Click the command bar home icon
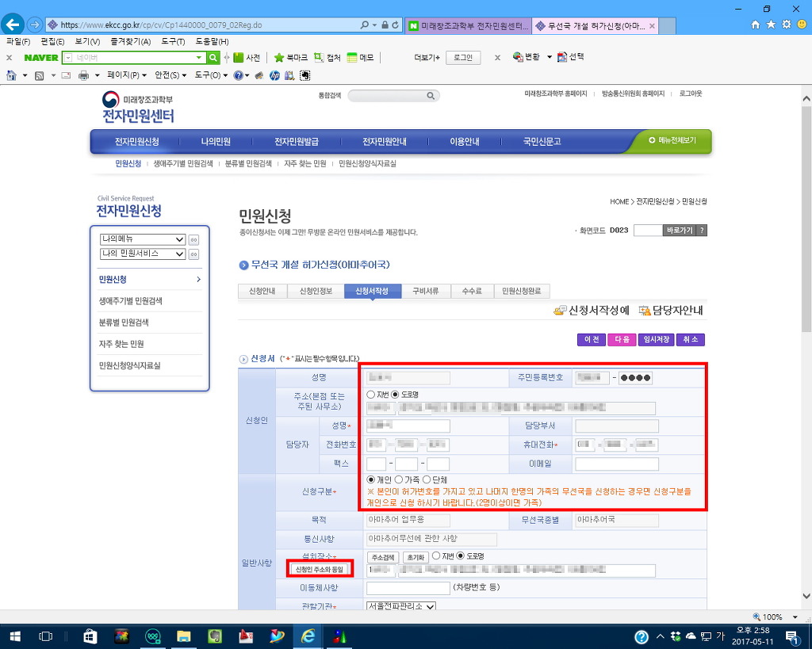The height and width of the screenshot is (649, 812). click(11, 75)
